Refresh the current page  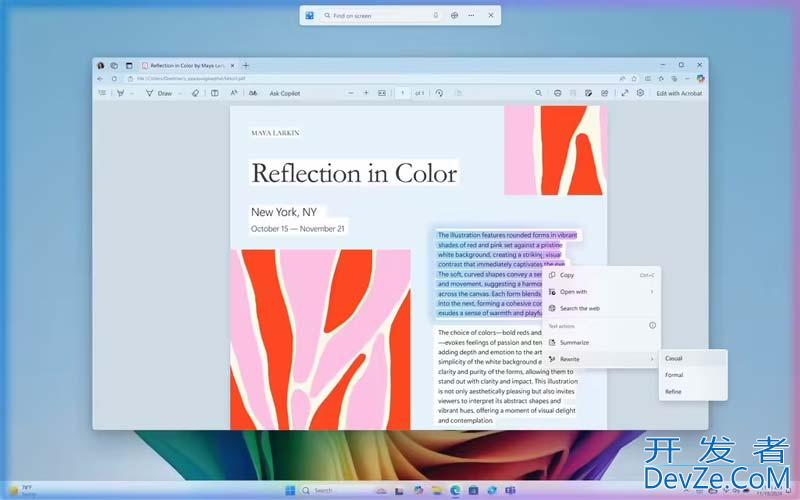pyautogui.click(x=114, y=79)
